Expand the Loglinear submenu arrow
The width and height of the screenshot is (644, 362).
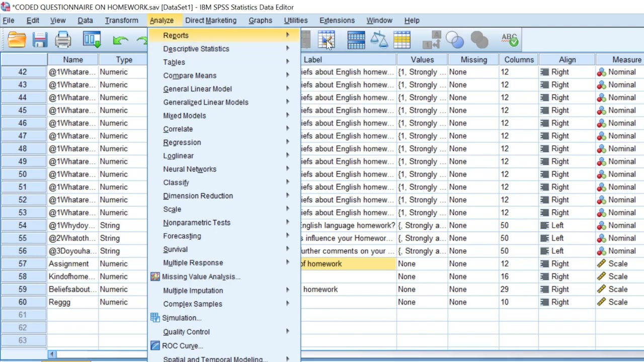coord(288,156)
